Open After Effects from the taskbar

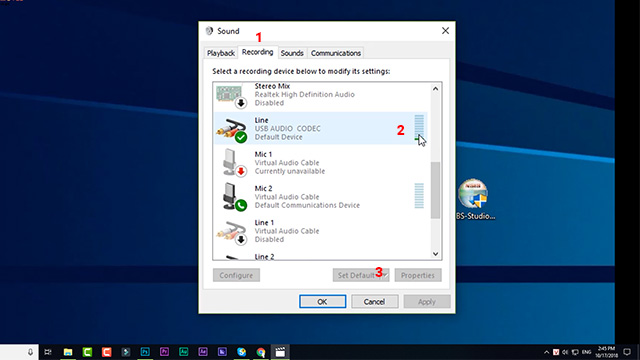click(203, 352)
